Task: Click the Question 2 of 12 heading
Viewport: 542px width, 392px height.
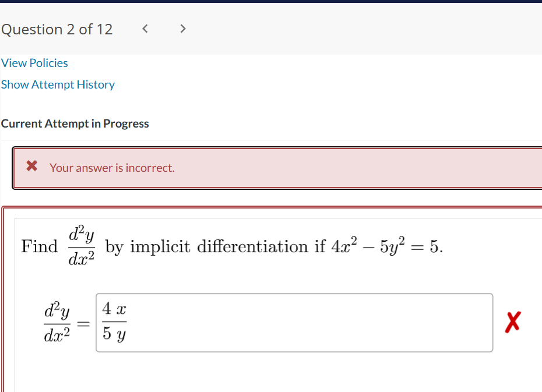Action: (x=57, y=29)
